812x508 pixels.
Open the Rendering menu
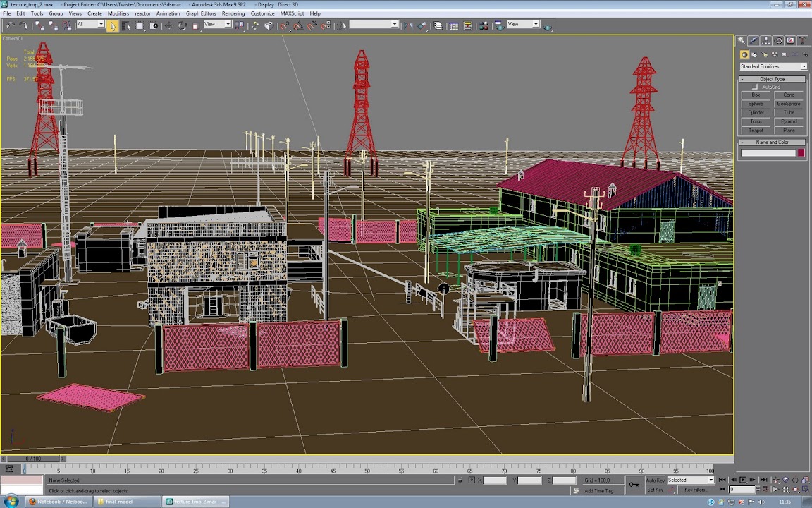(x=233, y=13)
